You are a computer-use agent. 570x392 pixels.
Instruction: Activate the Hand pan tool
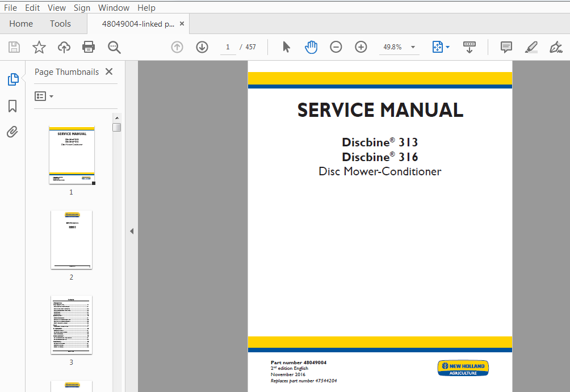tap(311, 47)
